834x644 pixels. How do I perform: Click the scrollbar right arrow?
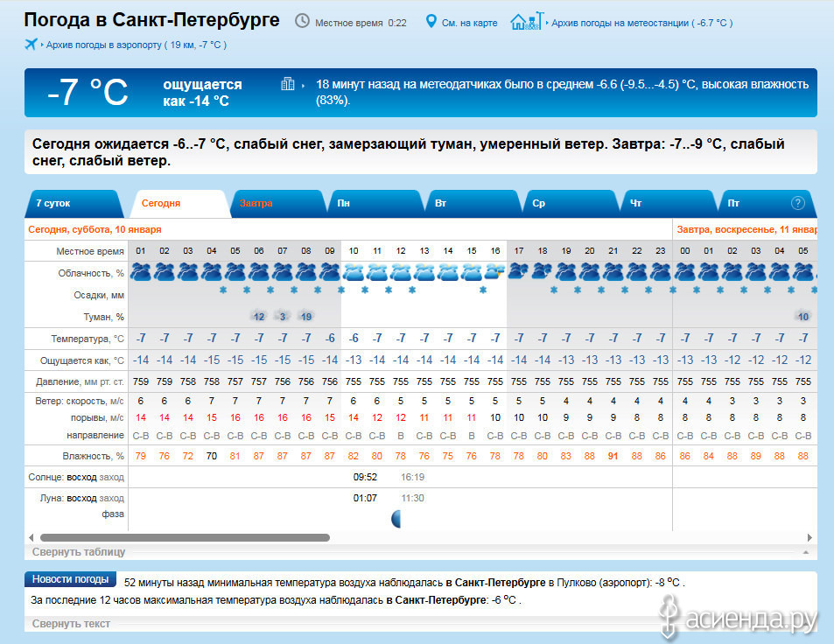tap(811, 538)
